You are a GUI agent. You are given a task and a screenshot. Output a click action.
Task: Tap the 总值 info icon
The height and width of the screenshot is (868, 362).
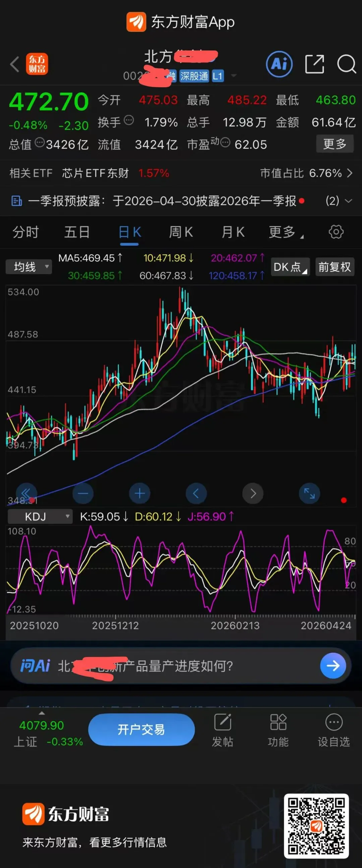click(x=40, y=143)
